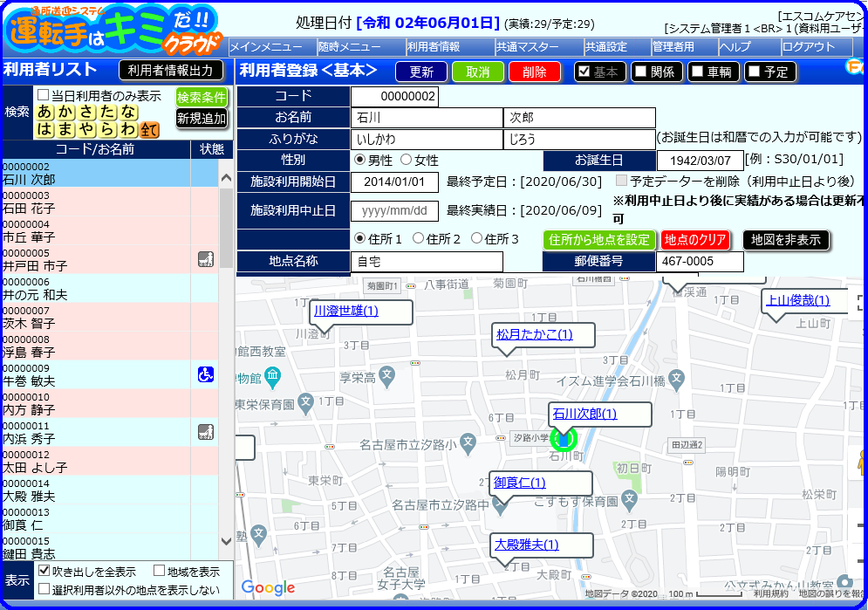Enable 当日利用者のみ表示 checkbox
Viewport: 868px width, 610px height.
[43, 95]
